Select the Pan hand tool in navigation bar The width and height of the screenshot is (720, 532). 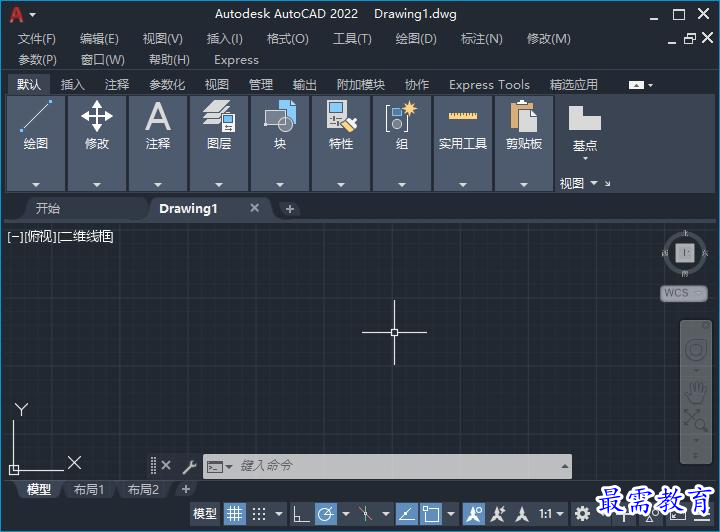pyautogui.click(x=696, y=391)
